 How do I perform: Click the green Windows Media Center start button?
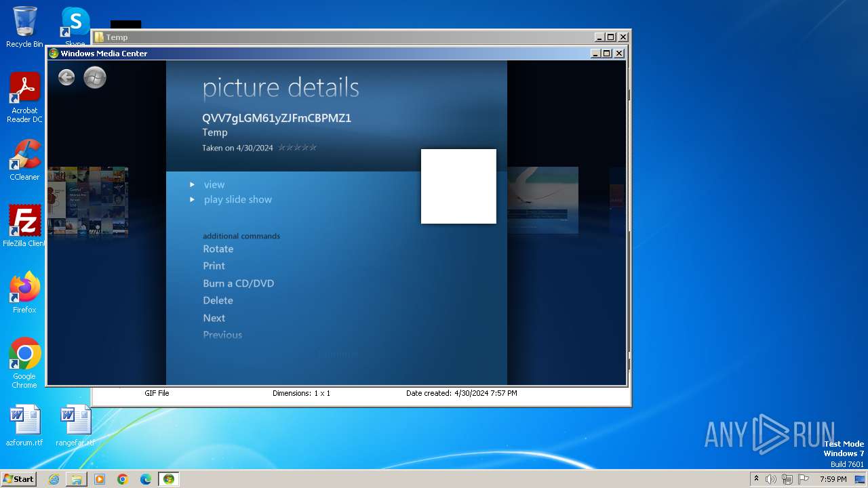point(95,77)
